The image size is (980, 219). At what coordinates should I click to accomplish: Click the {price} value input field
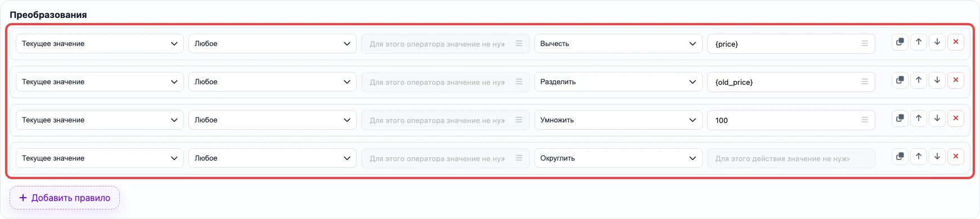click(791, 44)
